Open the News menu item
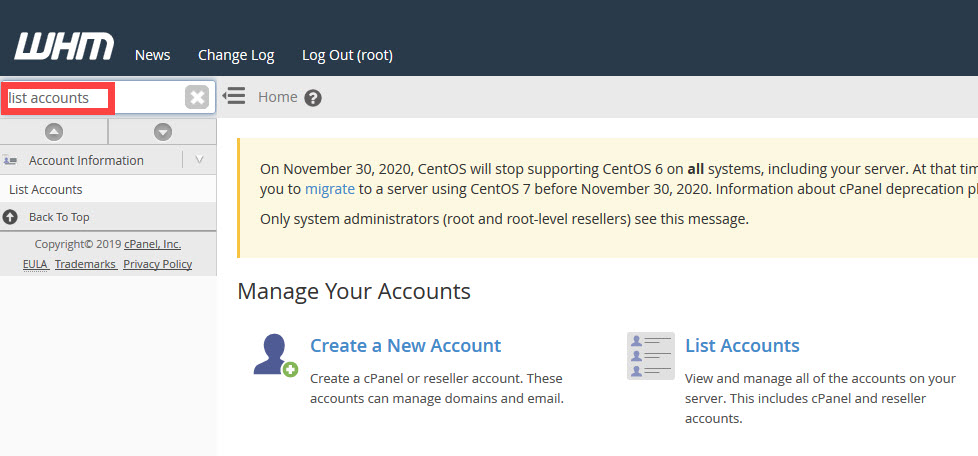978x456 pixels. [152, 55]
